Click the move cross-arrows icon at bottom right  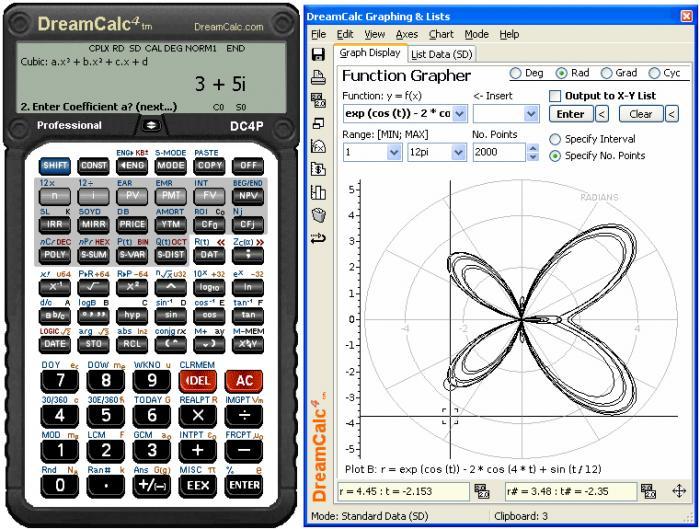(679, 491)
